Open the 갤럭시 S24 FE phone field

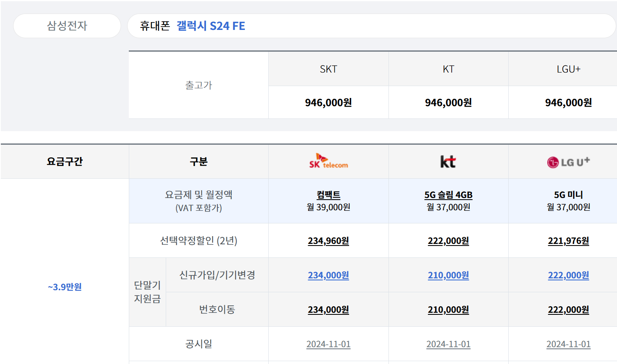(371, 26)
